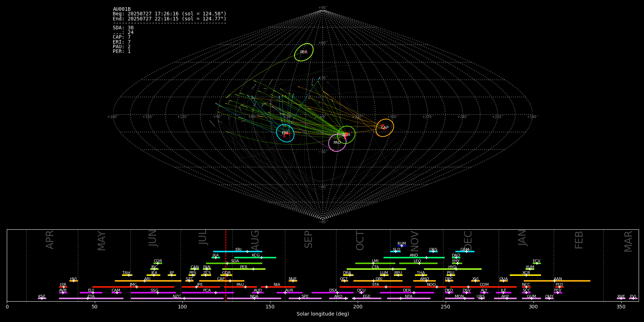Click the ETA shower label
Viewport: 644px width, 322px height.
91,297
